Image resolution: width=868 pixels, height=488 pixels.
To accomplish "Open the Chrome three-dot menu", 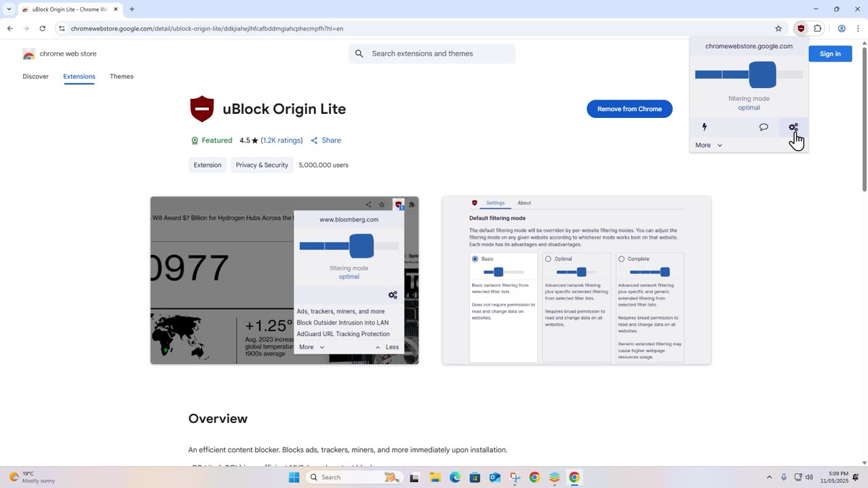I will pyautogui.click(x=858, y=28).
